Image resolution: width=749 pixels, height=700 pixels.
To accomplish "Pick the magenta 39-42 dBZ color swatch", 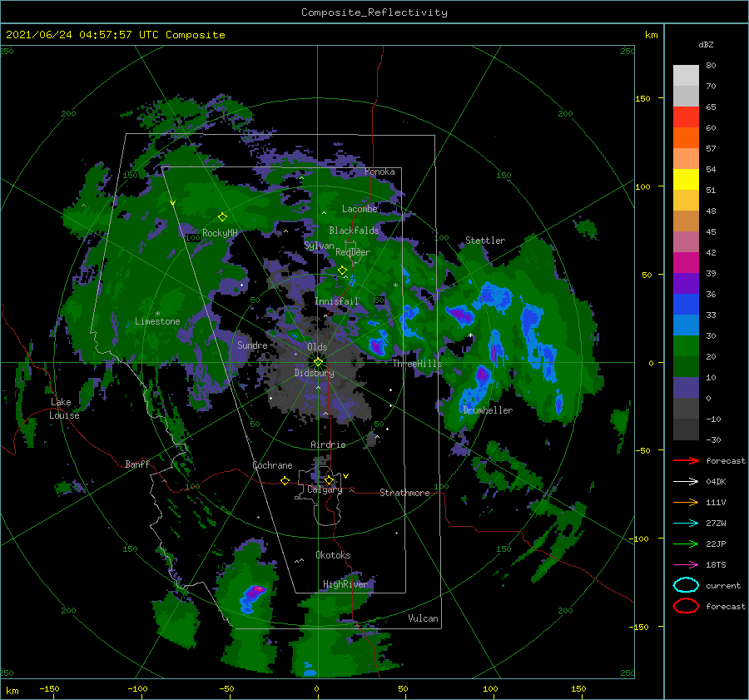I will pyautogui.click(x=686, y=263).
